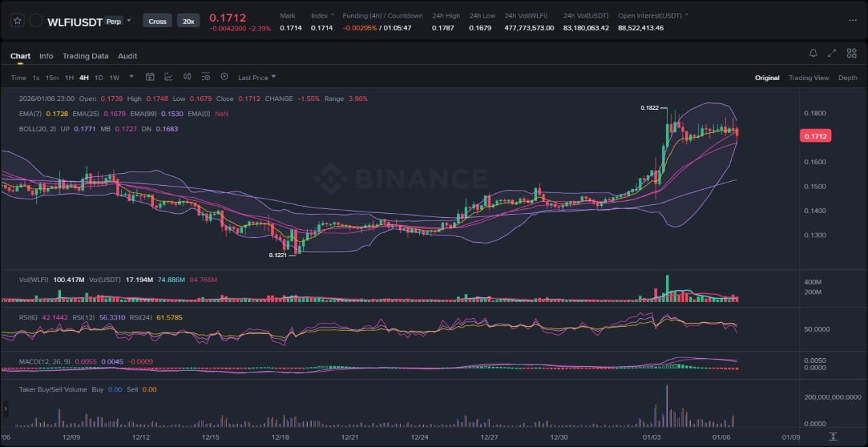Click the Perp contract type tag
The width and height of the screenshot is (868, 447).
[114, 21]
